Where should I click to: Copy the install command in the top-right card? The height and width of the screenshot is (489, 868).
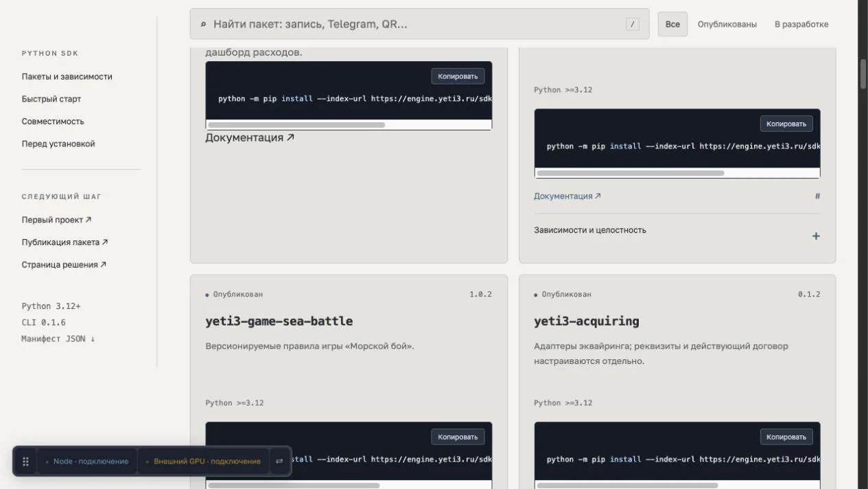click(x=786, y=124)
